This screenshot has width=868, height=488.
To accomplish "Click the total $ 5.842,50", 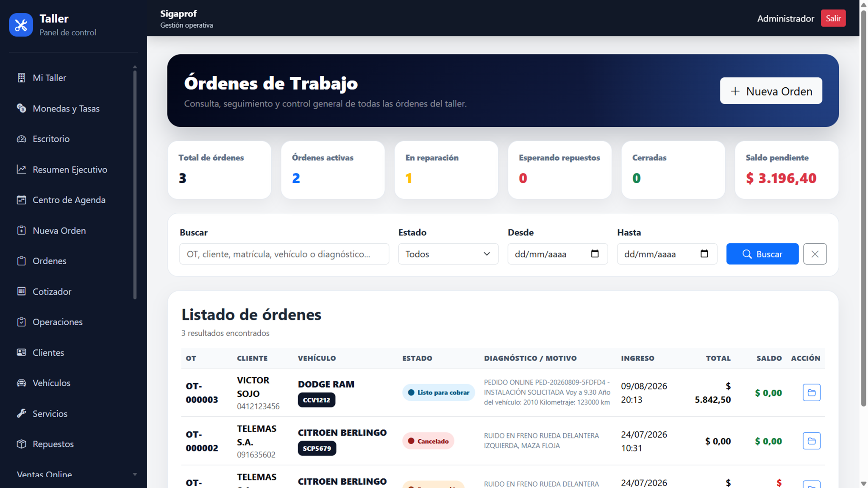I will (x=713, y=393).
